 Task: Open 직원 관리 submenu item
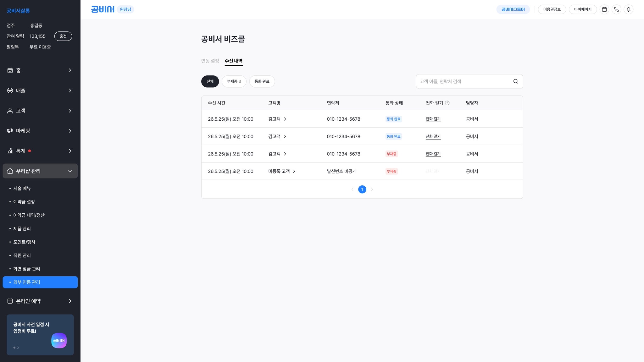pos(22,255)
